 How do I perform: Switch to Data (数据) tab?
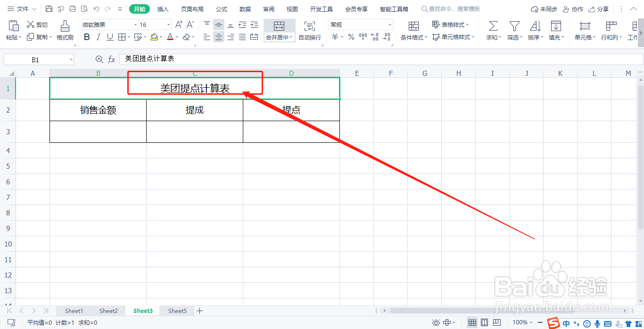click(x=245, y=9)
